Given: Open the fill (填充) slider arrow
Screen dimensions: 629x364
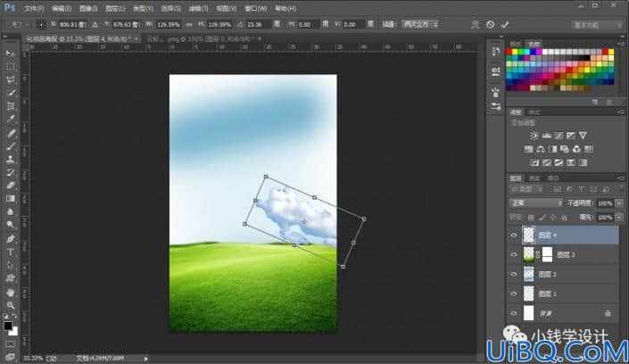Looking at the screenshot, I should (620, 218).
